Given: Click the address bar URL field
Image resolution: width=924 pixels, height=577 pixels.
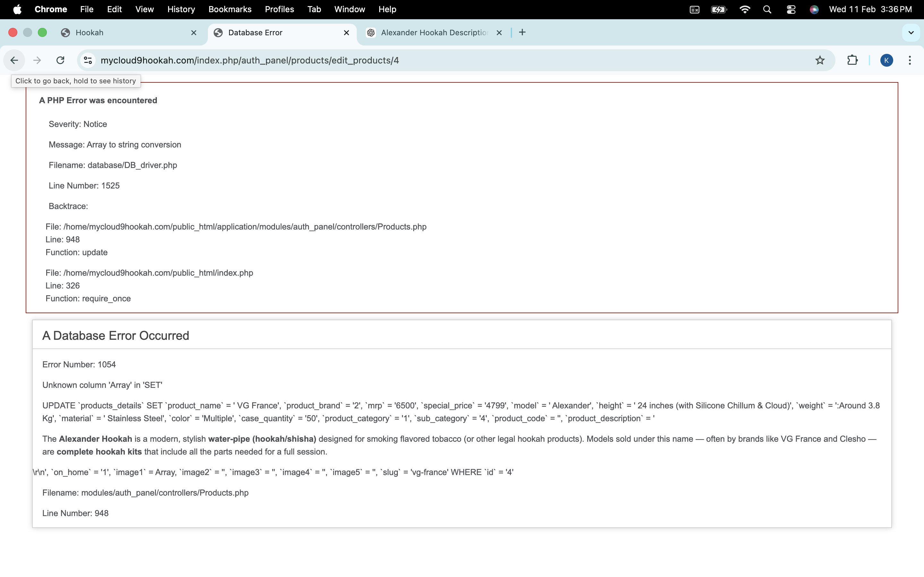Looking at the screenshot, I should click(420, 60).
